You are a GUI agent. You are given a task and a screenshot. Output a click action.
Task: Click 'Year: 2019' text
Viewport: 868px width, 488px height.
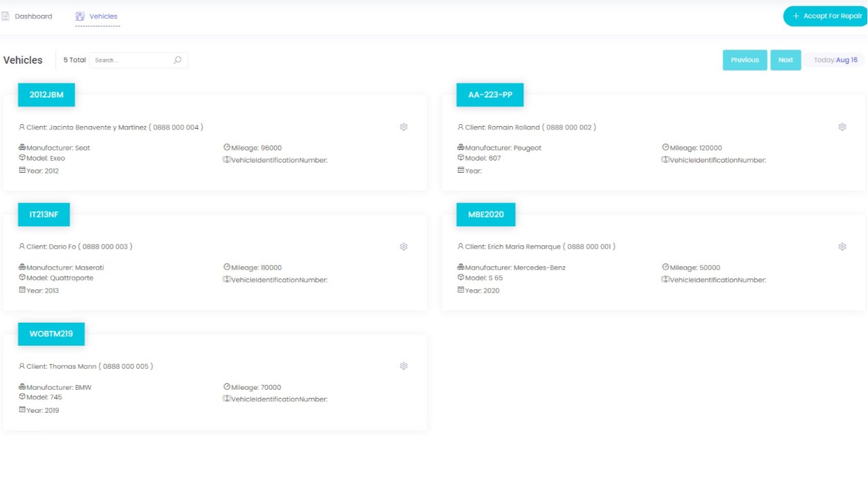43,411
